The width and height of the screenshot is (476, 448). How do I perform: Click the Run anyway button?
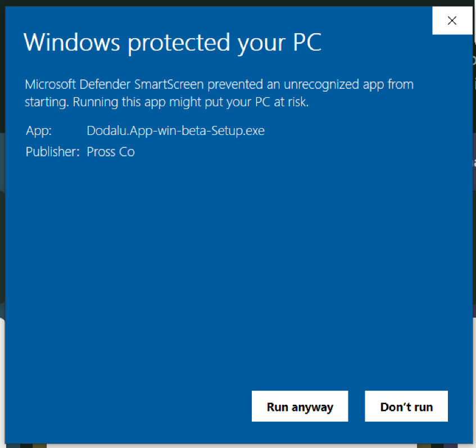coord(300,406)
